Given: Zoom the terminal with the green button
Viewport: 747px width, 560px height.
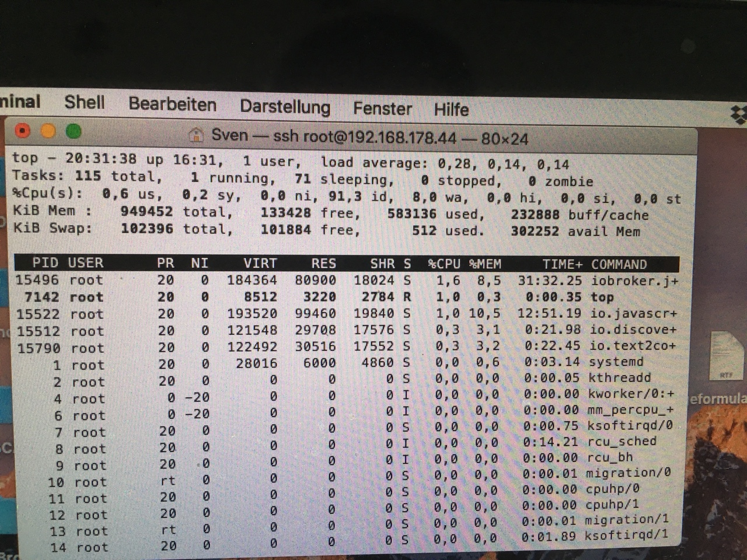Looking at the screenshot, I should click(74, 131).
